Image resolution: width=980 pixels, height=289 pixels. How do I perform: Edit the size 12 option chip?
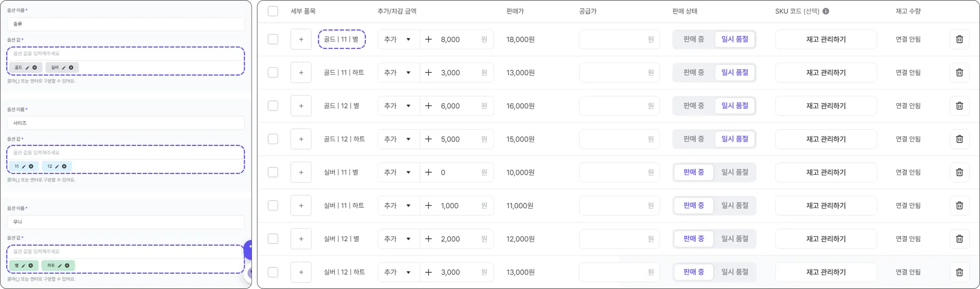coord(57,167)
